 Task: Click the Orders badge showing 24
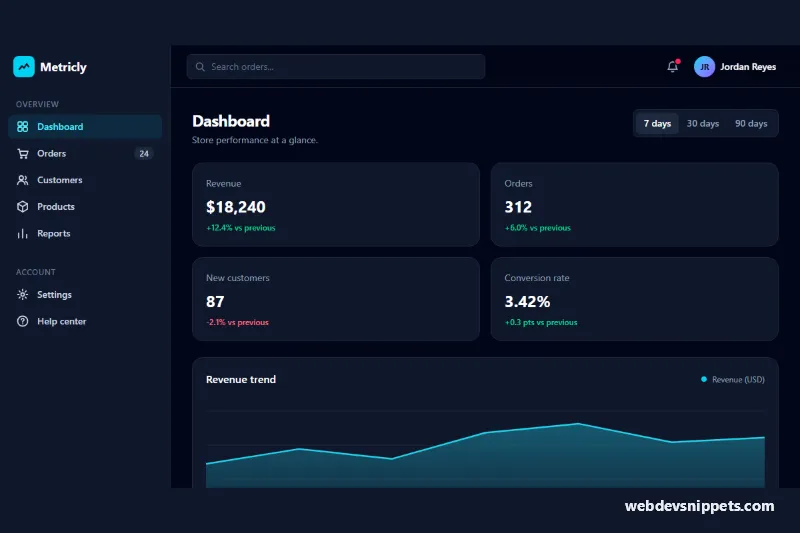point(144,154)
